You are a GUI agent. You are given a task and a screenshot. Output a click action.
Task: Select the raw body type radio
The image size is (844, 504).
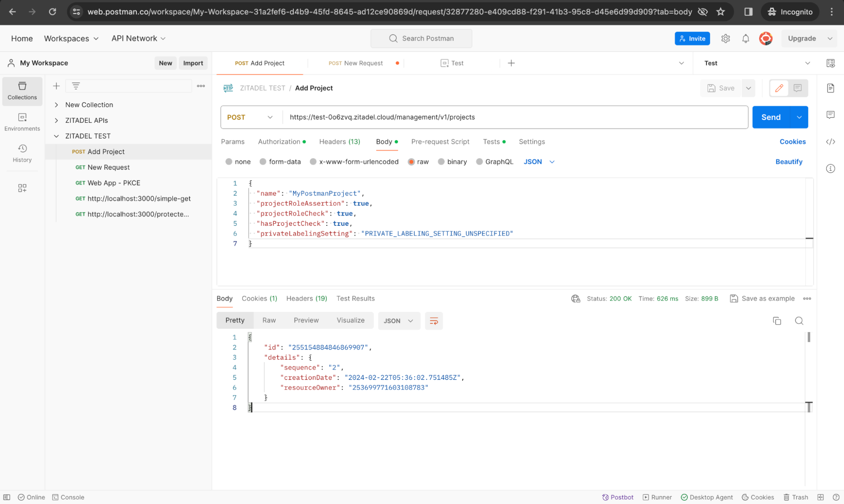pyautogui.click(x=411, y=162)
